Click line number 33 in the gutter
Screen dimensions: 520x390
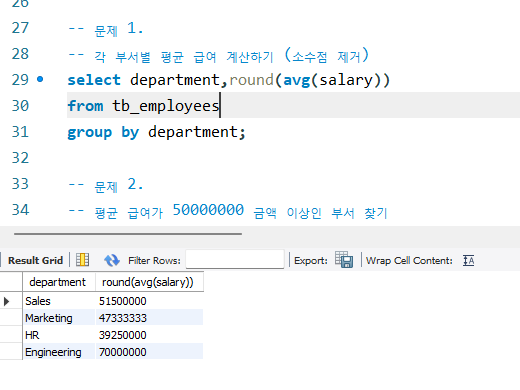(20, 184)
